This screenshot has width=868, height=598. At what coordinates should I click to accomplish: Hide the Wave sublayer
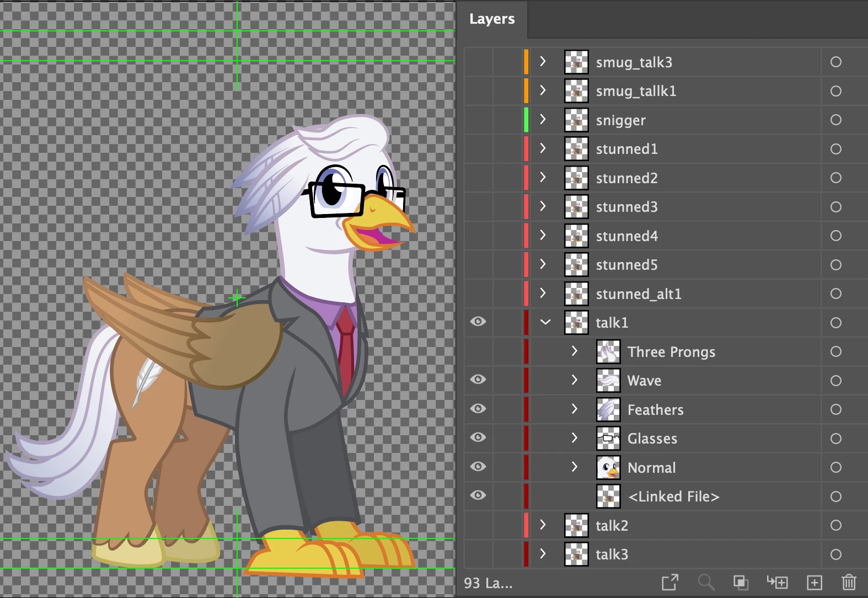pos(478,380)
